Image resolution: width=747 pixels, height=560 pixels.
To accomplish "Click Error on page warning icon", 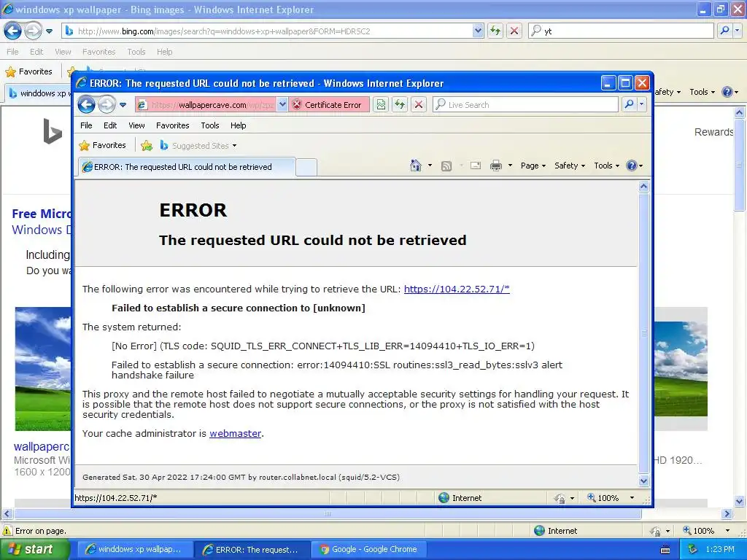I will pos(7,531).
